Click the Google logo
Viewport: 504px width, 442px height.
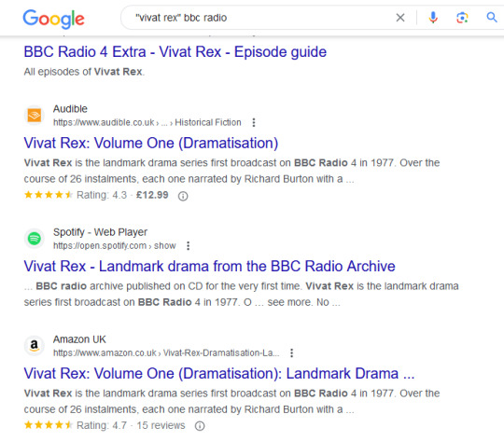[53, 19]
